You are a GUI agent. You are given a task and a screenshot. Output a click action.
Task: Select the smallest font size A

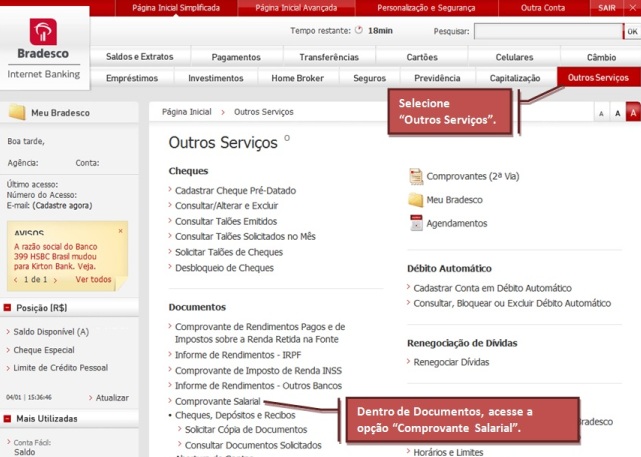coord(601,114)
